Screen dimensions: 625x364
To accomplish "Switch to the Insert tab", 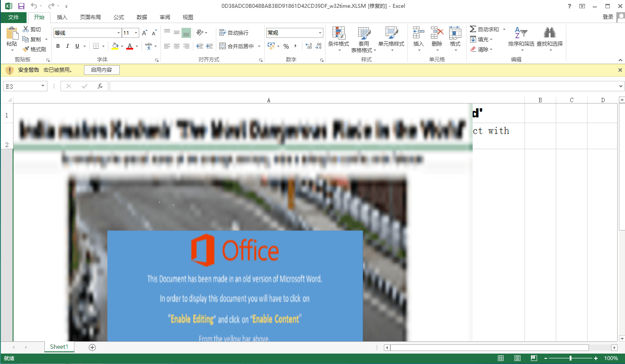I will coord(62,17).
